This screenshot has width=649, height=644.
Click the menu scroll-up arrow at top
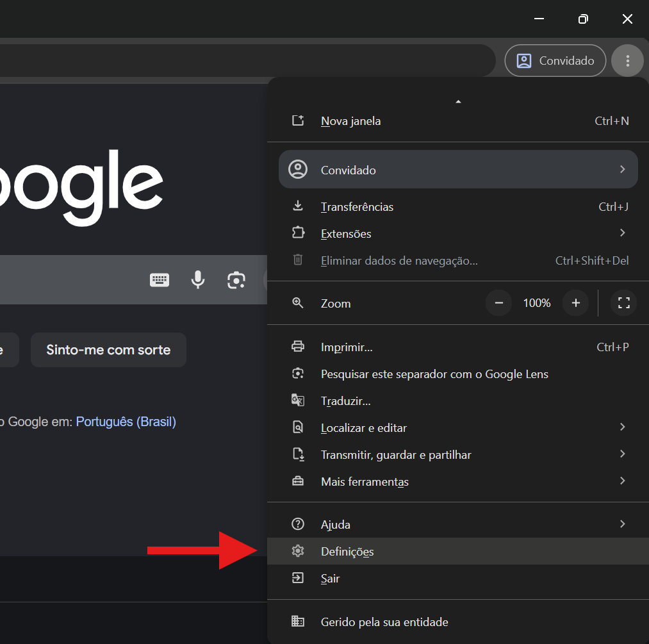(458, 102)
